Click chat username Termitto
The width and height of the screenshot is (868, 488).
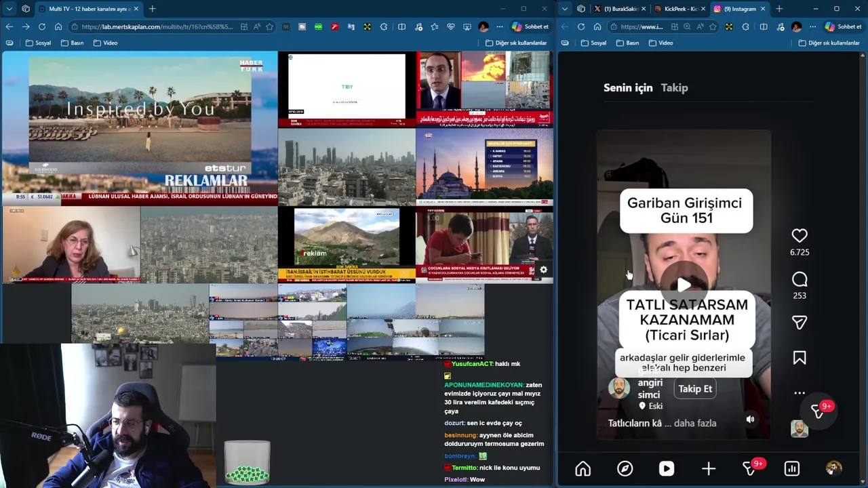pyautogui.click(x=465, y=468)
